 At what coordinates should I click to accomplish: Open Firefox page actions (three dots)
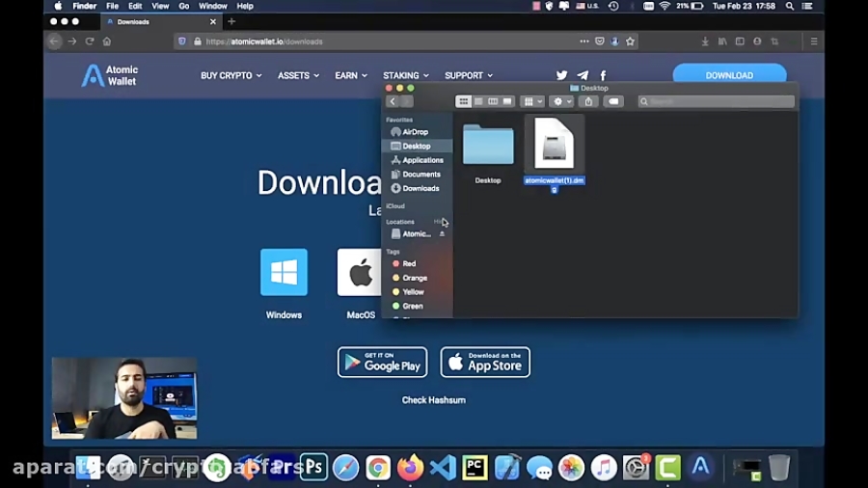[584, 41]
